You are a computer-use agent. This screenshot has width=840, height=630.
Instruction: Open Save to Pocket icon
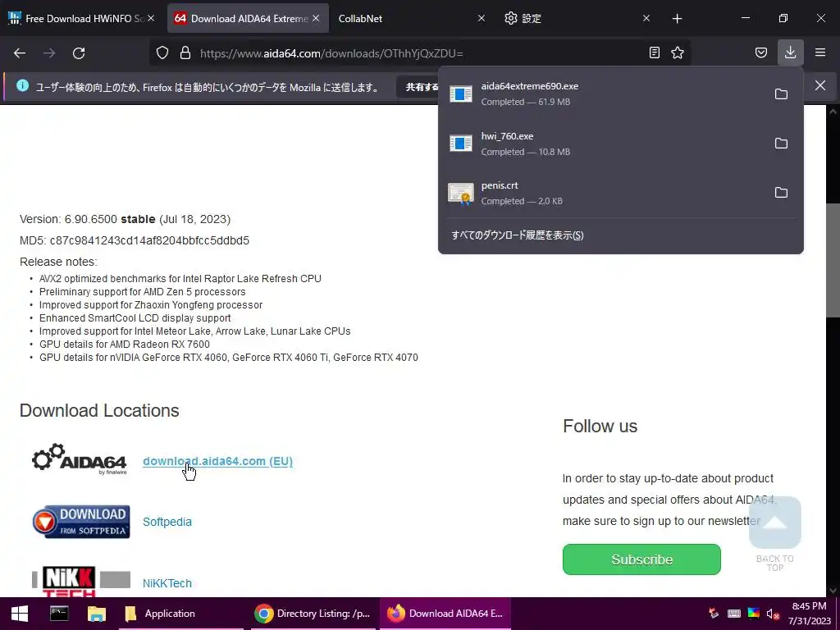[x=761, y=52]
